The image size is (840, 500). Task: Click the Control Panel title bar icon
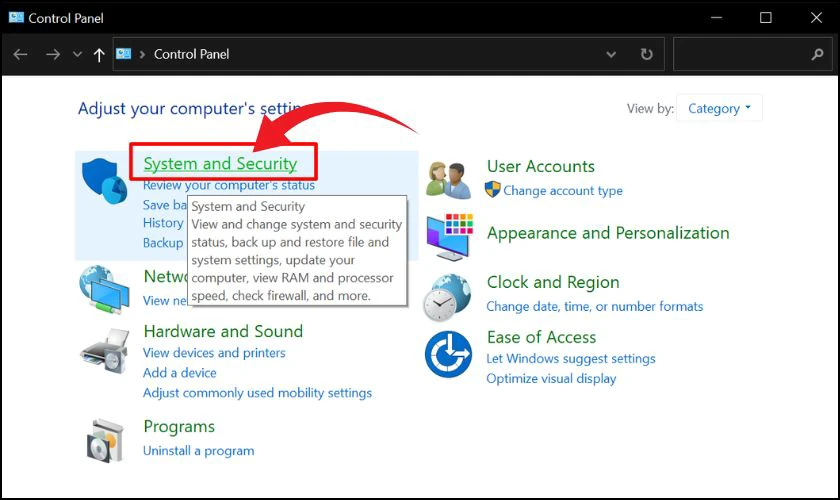click(x=16, y=18)
